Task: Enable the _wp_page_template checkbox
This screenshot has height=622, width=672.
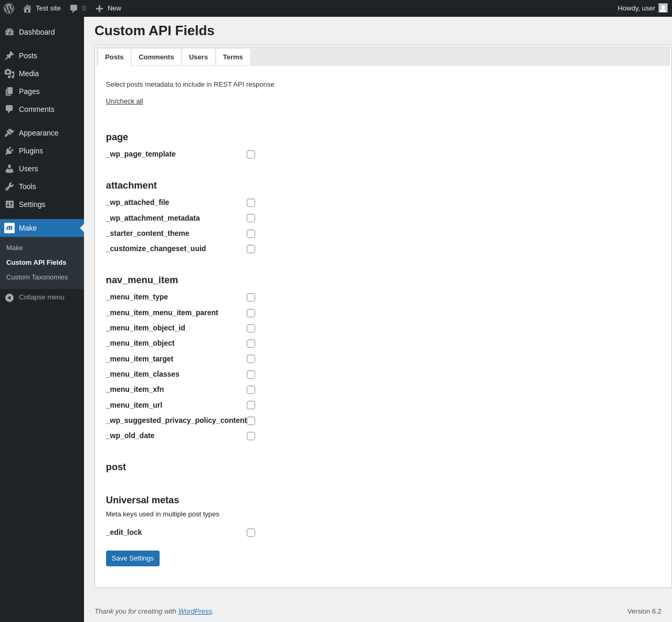Action: point(251,154)
